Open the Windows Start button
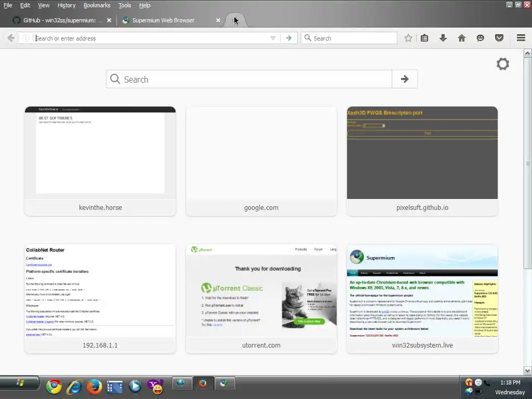 (x=20, y=383)
